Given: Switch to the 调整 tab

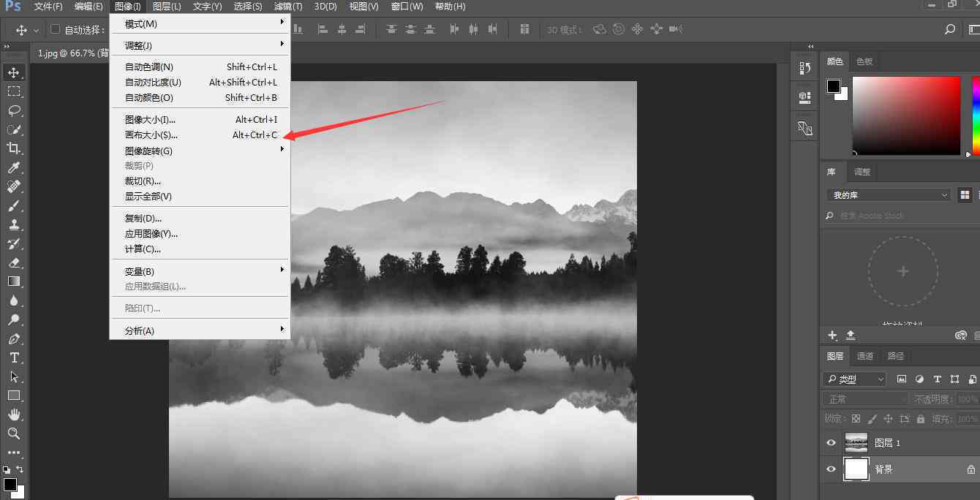Looking at the screenshot, I should tap(862, 172).
